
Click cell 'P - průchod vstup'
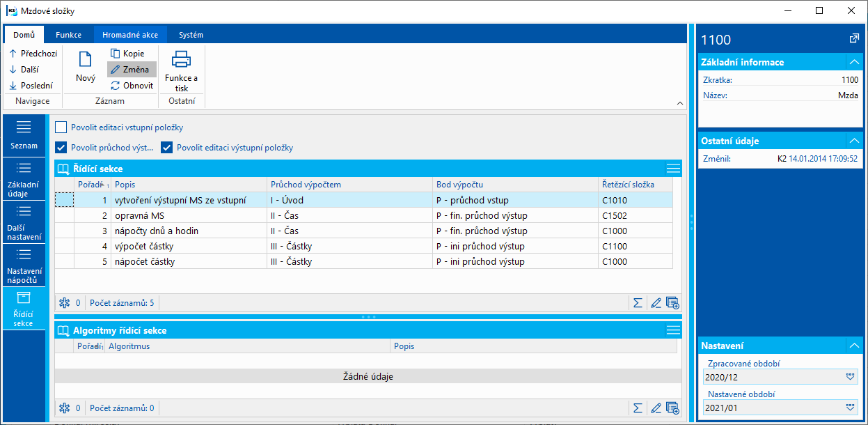tap(515, 200)
